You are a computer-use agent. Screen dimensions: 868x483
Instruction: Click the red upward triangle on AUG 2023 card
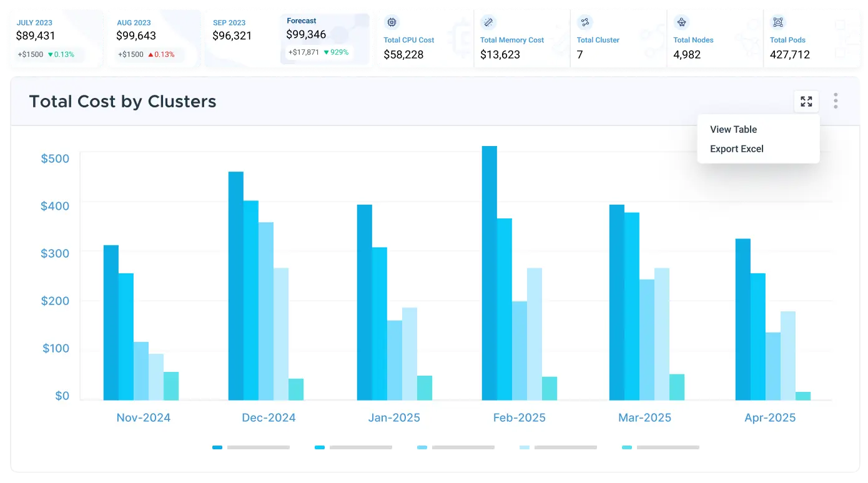pyautogui.click(x=150, y=54)
